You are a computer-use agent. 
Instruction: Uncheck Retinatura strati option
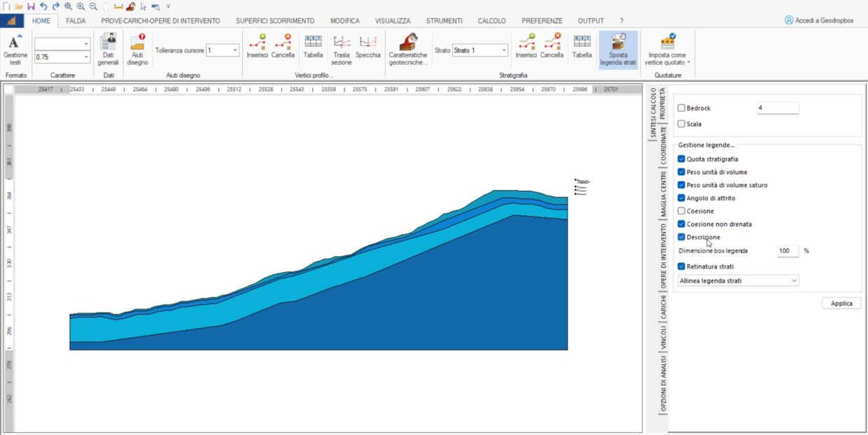682,266
